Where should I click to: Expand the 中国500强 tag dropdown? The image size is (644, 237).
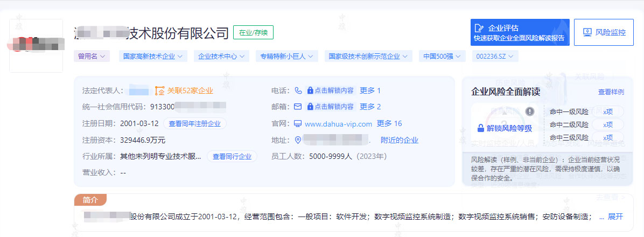(442, 55)
